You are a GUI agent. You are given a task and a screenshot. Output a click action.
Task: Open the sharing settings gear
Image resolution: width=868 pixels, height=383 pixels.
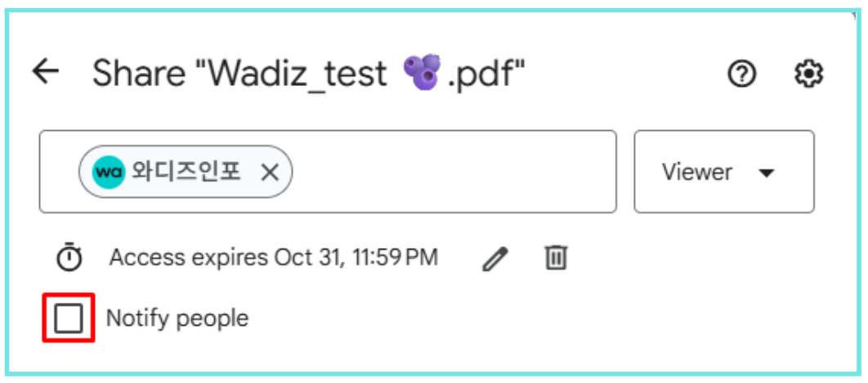(809, 74)
